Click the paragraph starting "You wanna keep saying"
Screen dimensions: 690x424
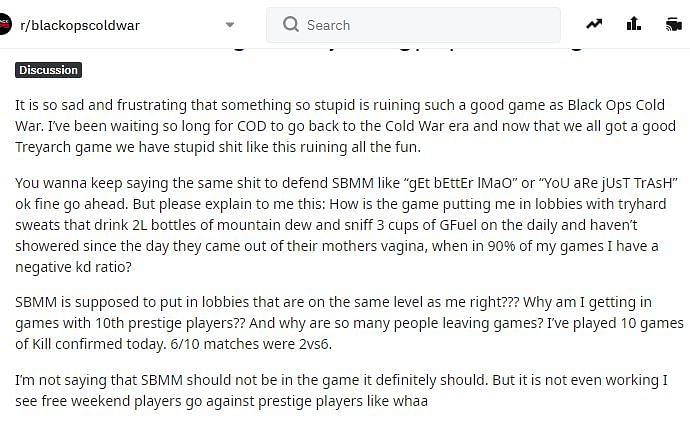(x=346, y=225)
